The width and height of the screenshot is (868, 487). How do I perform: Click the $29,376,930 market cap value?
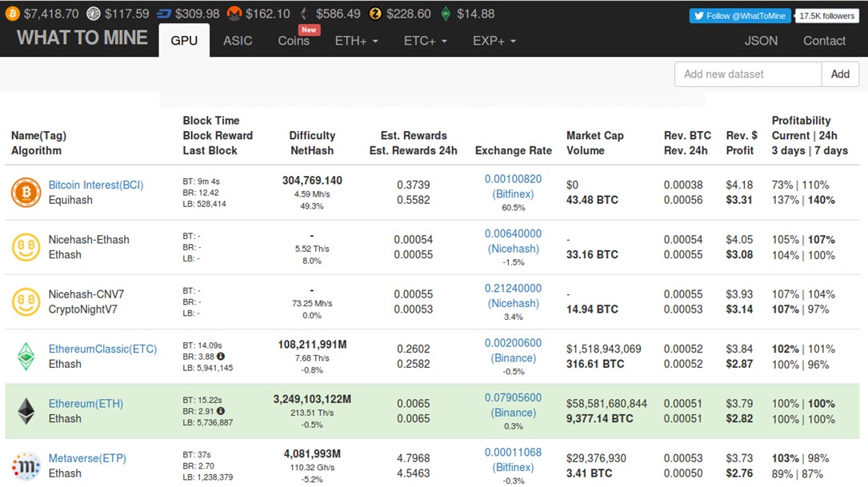click(596, 459)
